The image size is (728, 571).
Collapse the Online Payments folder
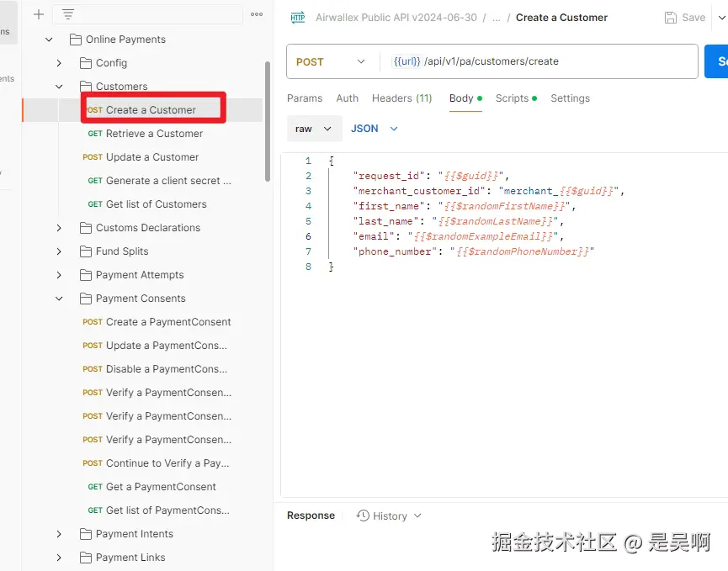pyautogui.click(x=49, y=40)
